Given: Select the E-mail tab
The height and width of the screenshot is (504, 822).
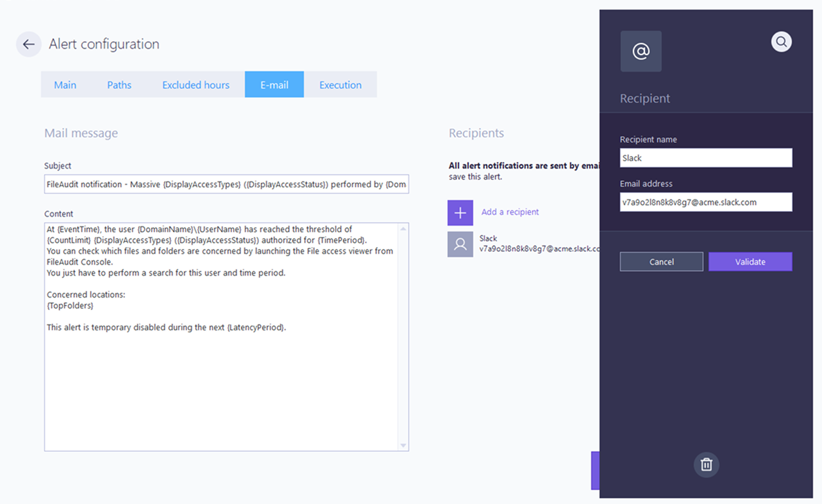Looking at the screenshot, I should (x=274, y=85).
